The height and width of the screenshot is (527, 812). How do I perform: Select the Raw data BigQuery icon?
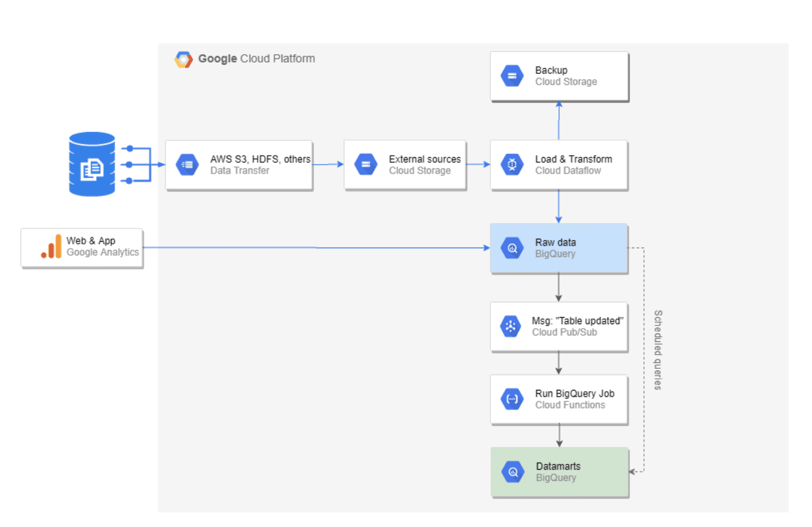512,248
